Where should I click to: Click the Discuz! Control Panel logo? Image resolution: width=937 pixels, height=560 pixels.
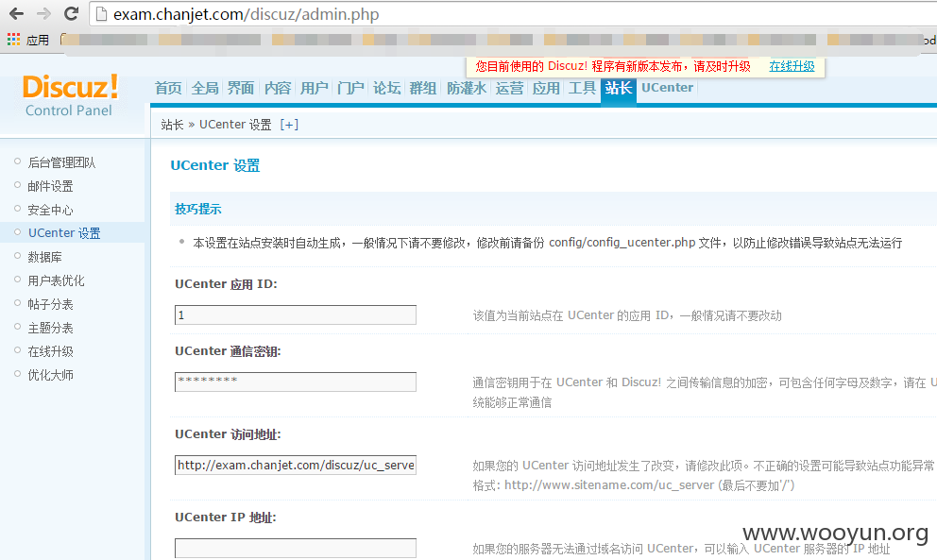pyautogui.click(x=70, y=95)
